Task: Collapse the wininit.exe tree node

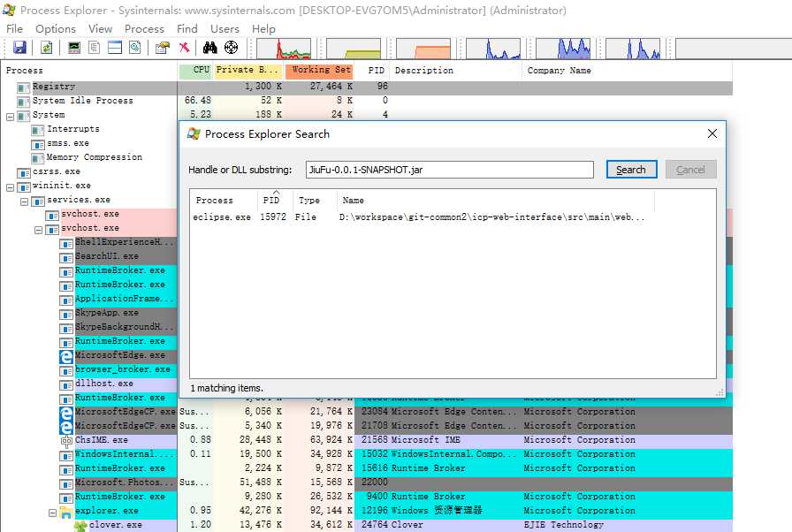Action: coord(10,187)
